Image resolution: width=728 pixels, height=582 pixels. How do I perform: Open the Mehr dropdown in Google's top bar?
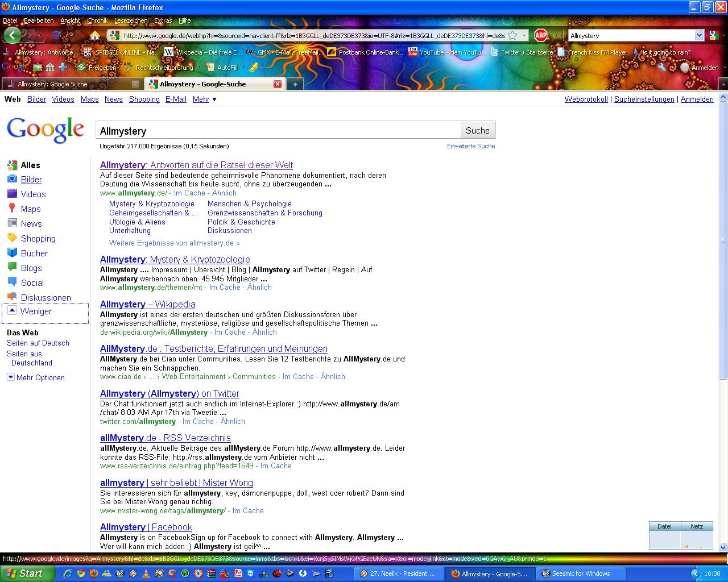pyautogui.click(x=204, y=99)
